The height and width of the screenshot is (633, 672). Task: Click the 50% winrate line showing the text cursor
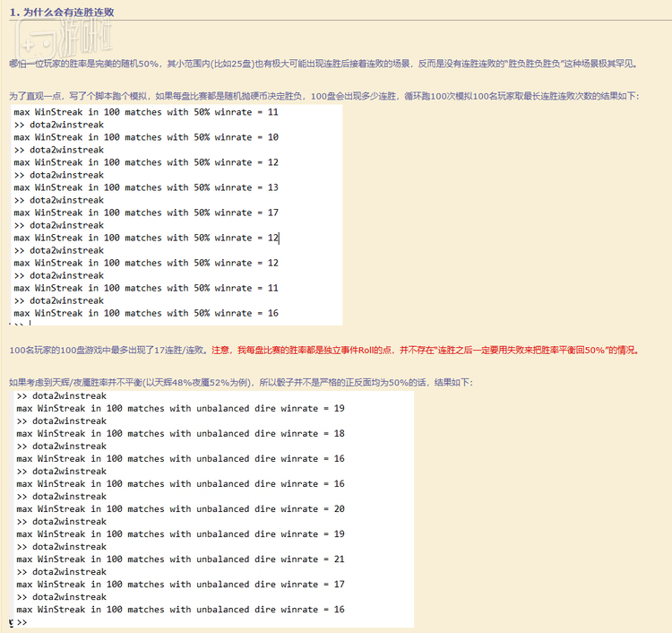point(146,238)
